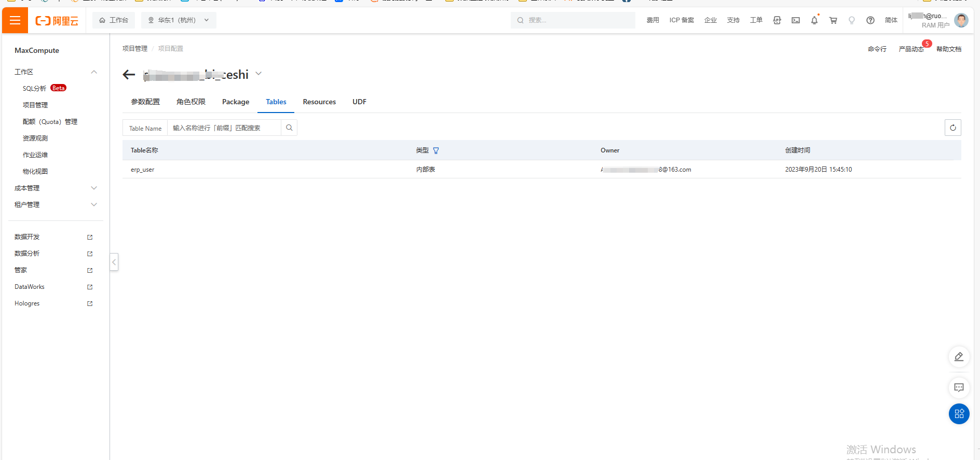The height and width of the screenshot is (460, 980).
Task: Open the blue floating apps button
Action: tap(959, 414)
